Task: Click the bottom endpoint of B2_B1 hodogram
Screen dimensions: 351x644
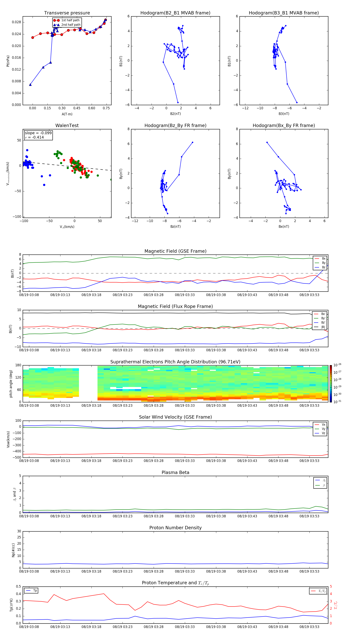Action: pos(178,102)
